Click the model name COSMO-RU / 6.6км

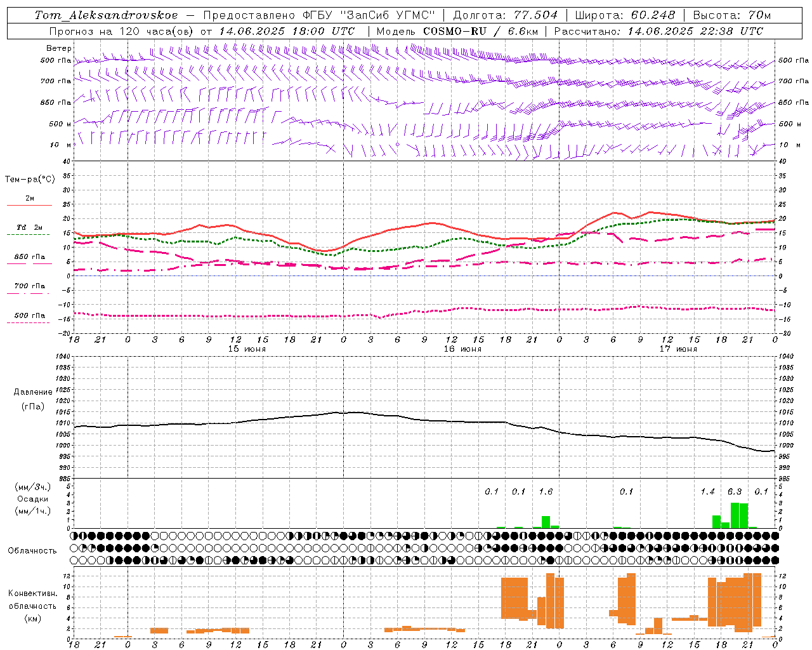tap(480, 31)
